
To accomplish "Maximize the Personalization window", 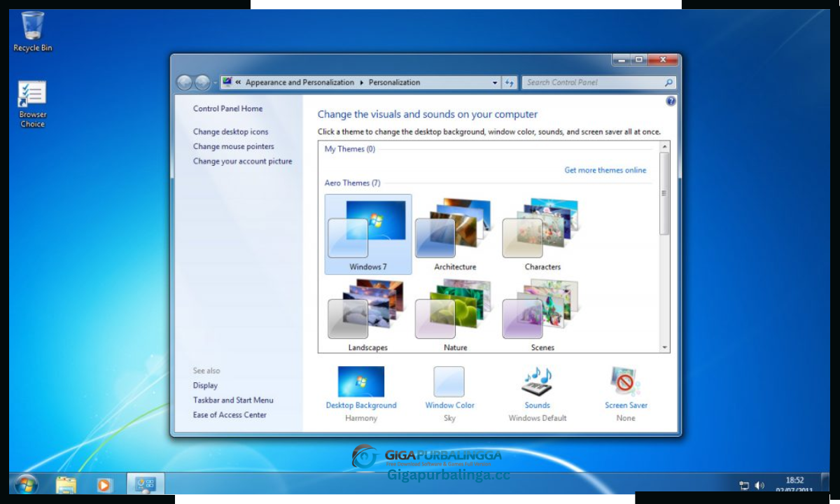I will (x=638, y=60).
